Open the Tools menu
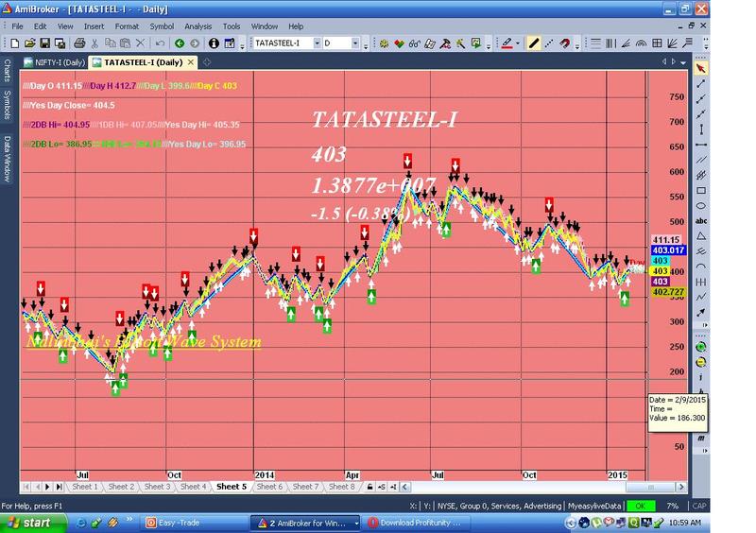 point(232,26)
